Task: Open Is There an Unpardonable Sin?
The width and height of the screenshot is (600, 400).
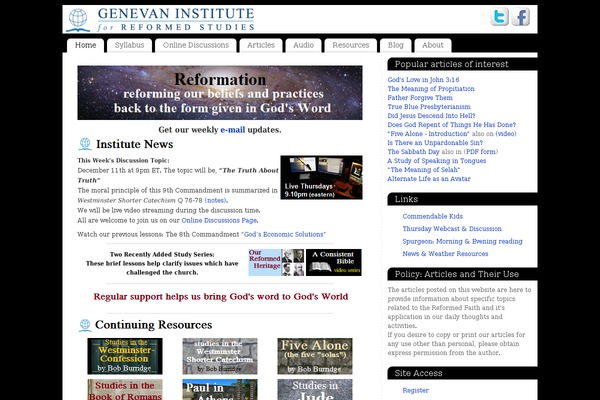Action: point(435,143)
